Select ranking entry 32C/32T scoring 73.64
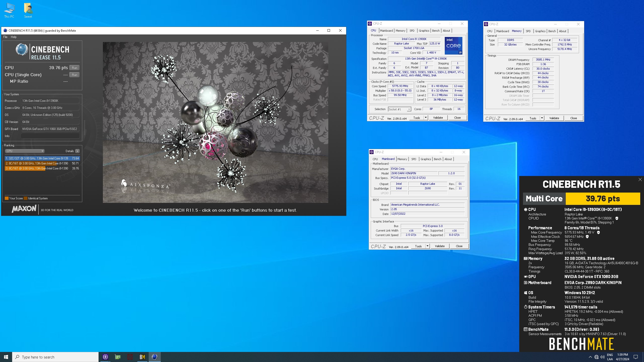Viewport: 644px width, 362px height. point(42,158)
